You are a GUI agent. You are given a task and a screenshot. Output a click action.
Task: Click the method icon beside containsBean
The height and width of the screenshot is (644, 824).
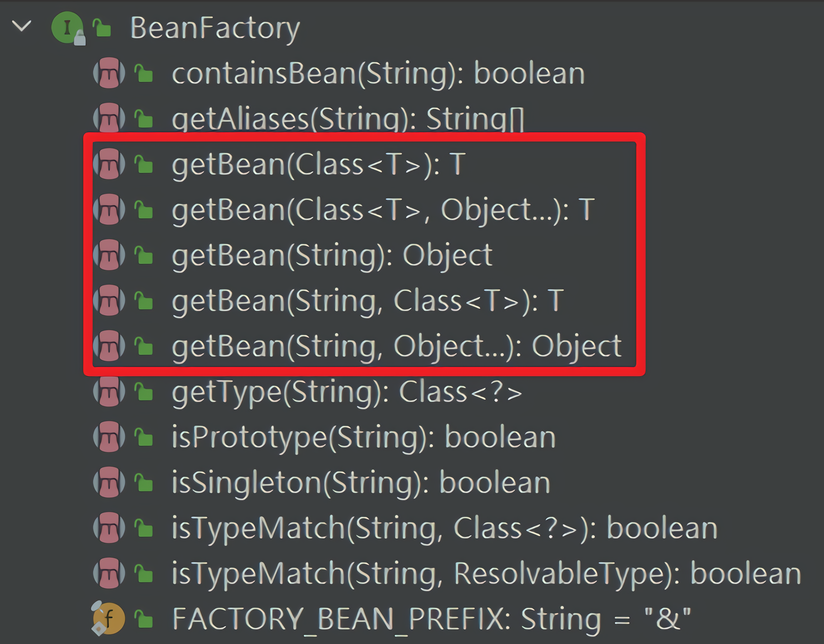pos(109,73)
